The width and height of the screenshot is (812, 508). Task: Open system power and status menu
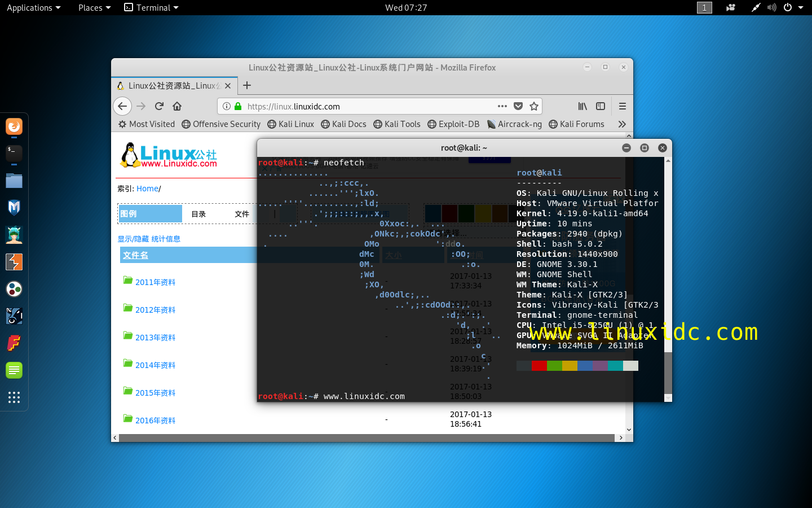793,7
